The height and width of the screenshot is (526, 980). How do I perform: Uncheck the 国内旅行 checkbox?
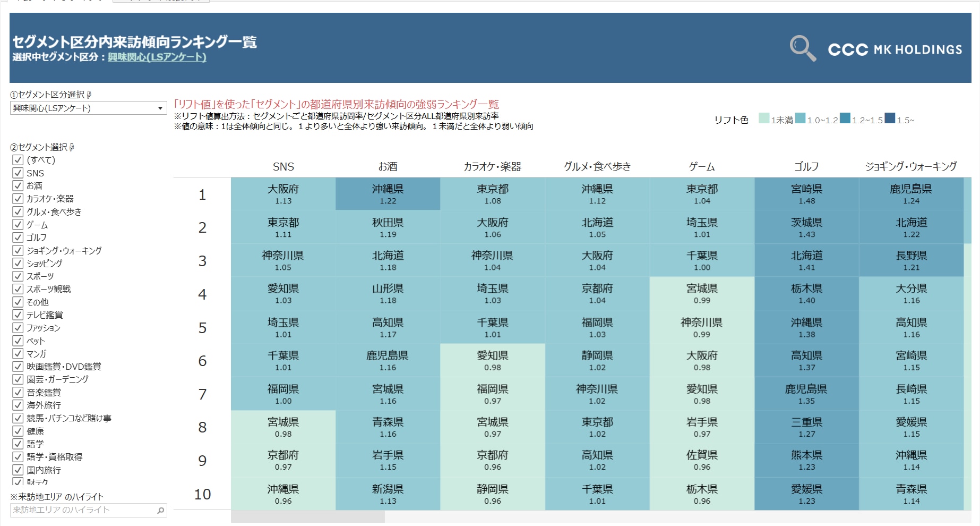click(x=18, y=470)
